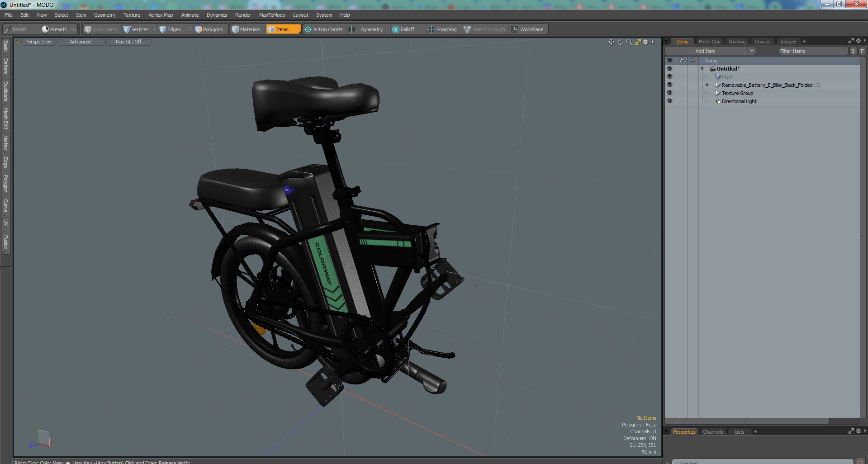Open the Geometry menu
The image size is (868, 464).
tap(104, 15)
